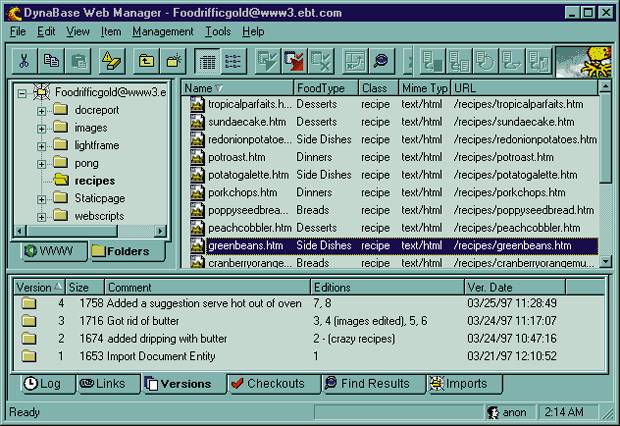Expand the webscripts folder
620x426 pixels.
[42, 217]
